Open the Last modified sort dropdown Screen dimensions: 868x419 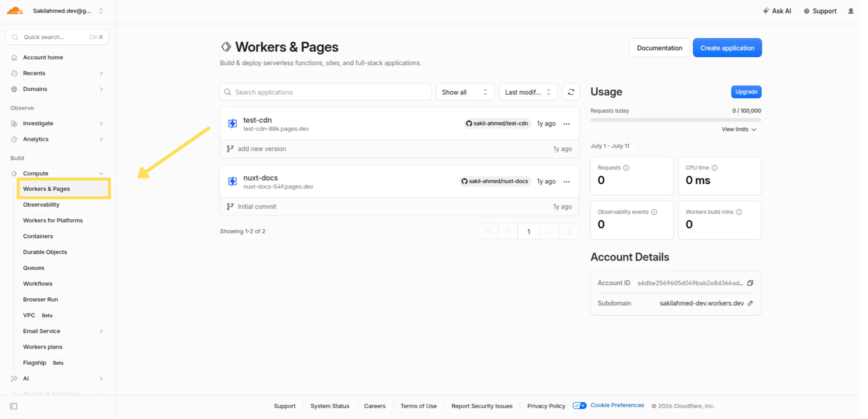coord(528,92)
